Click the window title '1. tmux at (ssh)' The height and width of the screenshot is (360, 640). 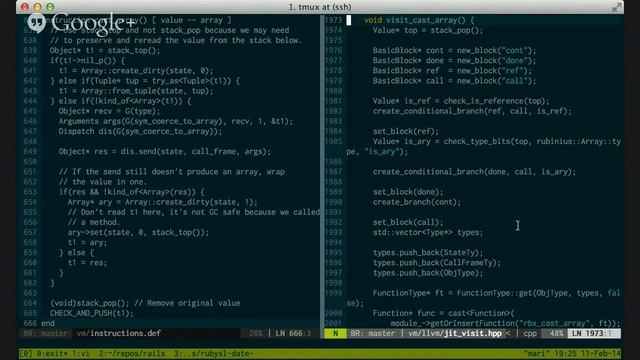pyautogui.click(x=320, y=7)
